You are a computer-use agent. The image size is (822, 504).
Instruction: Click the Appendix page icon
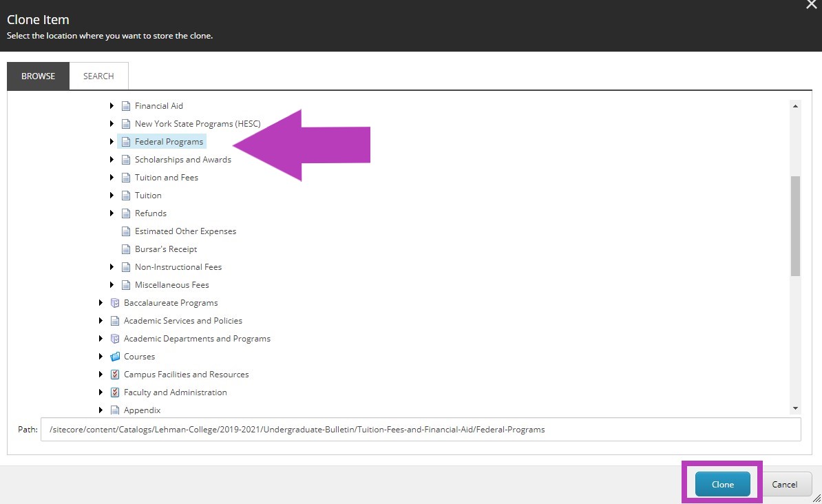click(x=115, y=410)
